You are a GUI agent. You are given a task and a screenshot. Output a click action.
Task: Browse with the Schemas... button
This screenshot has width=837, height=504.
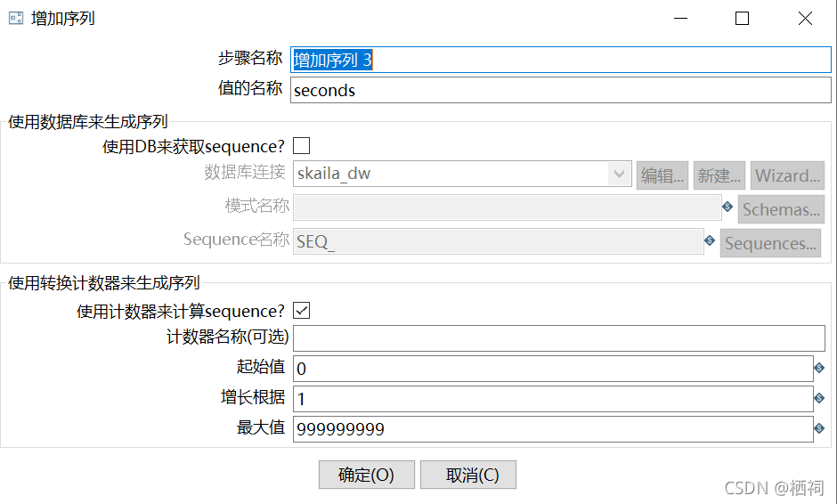(781, 209)
